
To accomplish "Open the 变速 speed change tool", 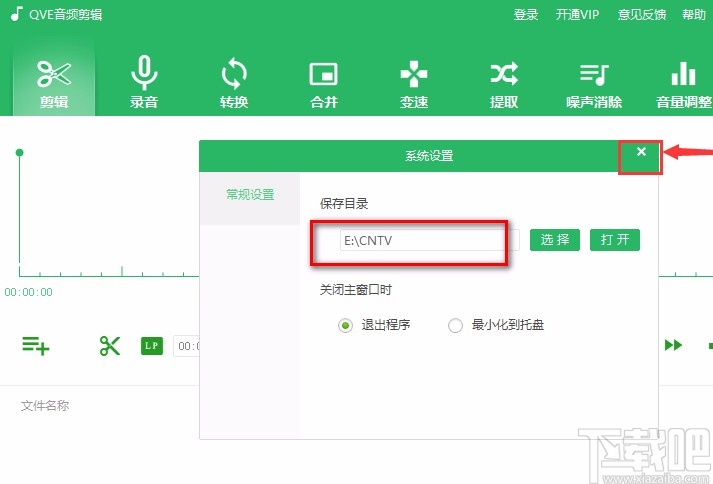I will pos(413,85).
